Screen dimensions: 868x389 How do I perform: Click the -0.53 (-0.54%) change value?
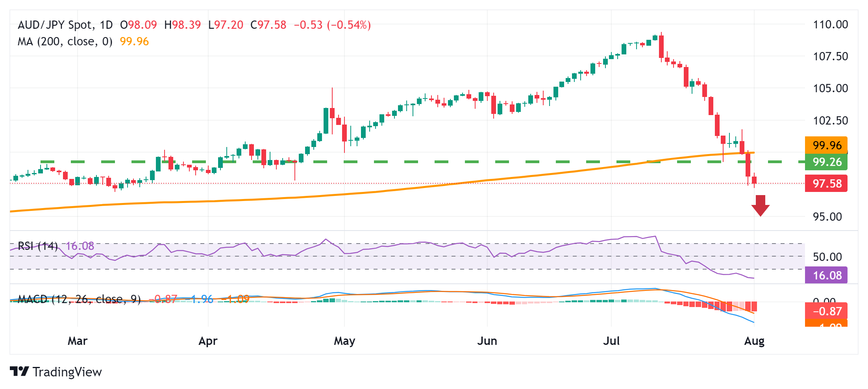pyautogui.click(x=332, y=25)
